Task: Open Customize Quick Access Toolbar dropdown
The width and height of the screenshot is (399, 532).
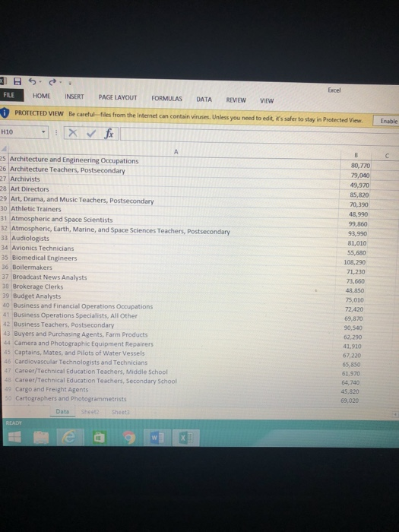Action: click(x=70, y=83)
